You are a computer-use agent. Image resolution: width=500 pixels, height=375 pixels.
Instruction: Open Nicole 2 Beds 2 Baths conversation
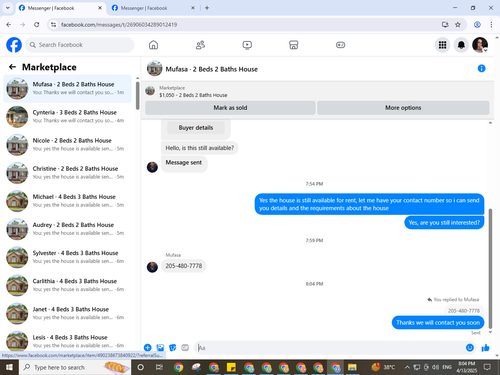pos(68,145)
